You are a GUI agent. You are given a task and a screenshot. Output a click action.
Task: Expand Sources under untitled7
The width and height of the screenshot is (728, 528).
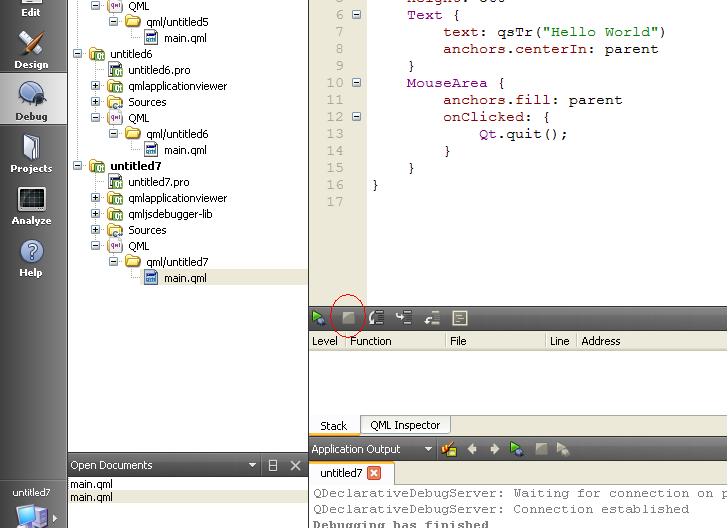[95, 229]
